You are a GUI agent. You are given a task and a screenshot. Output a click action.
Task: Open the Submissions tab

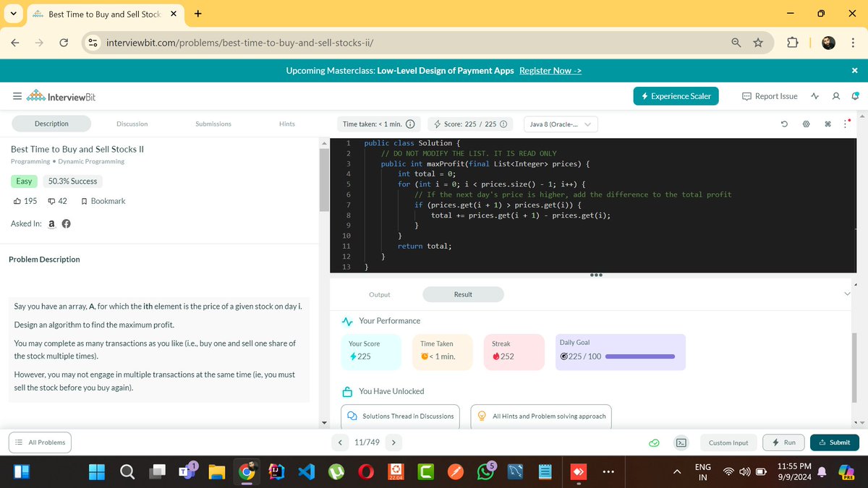[x=213, y=124]
